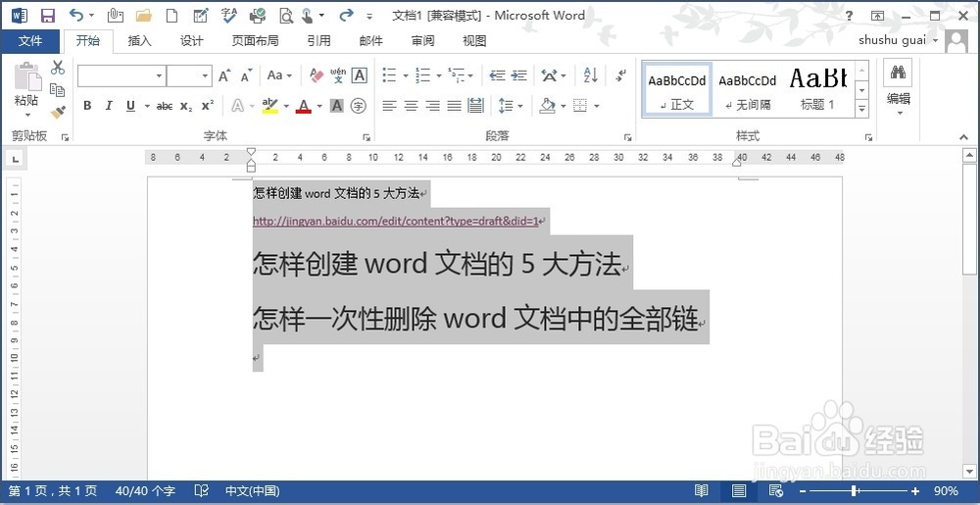This screenshot has height=505, width=980.
Task: Open the borders dropdown arrow
Action: (597, 106)
